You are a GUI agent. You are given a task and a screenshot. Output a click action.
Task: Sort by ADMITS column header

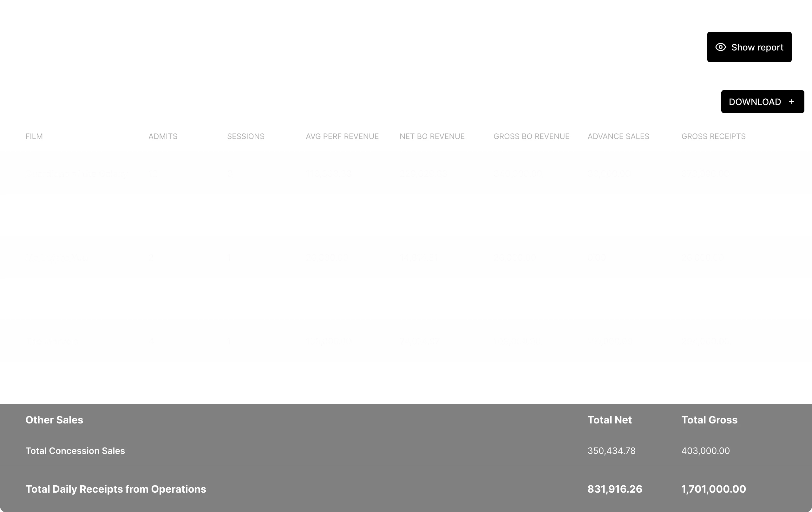[x=163, y=136]
